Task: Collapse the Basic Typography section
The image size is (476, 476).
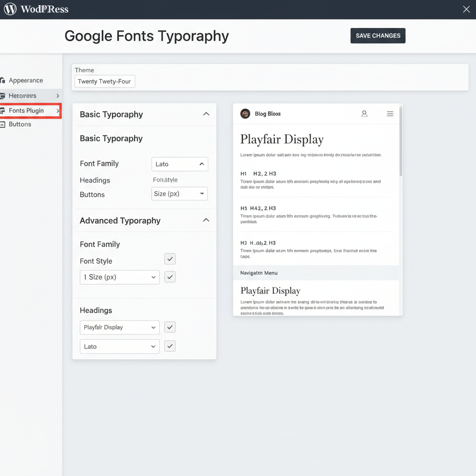Action: pos(206,113)
